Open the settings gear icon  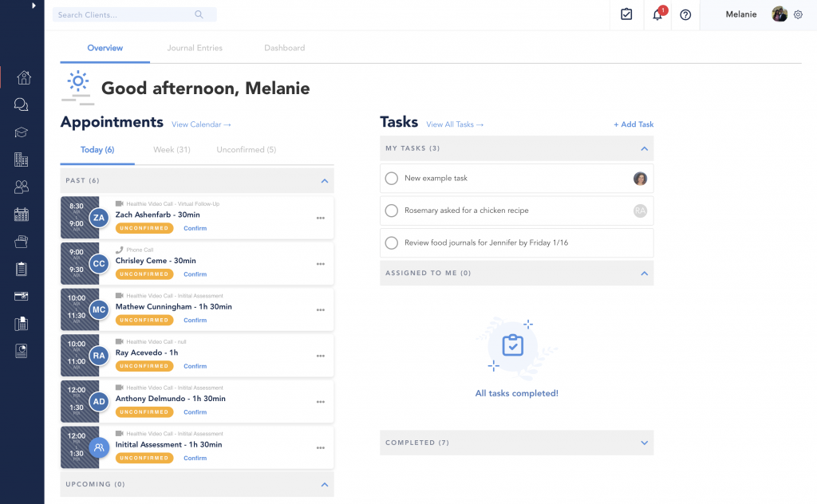click(798, 14)
